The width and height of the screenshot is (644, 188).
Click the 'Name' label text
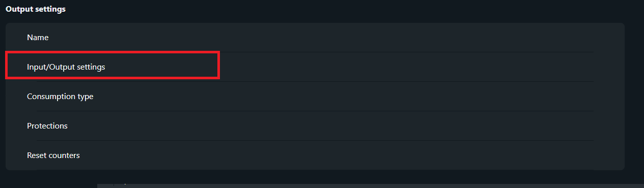[x=38, y=38]
